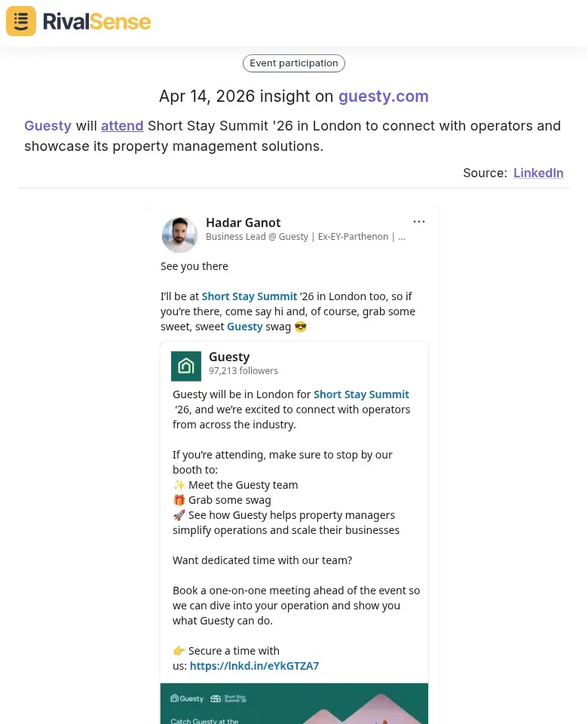The height and width of the screenshot is (724, 588).
Task: Click Hadar Ganot's profile photo
Action: click(179, 235)
